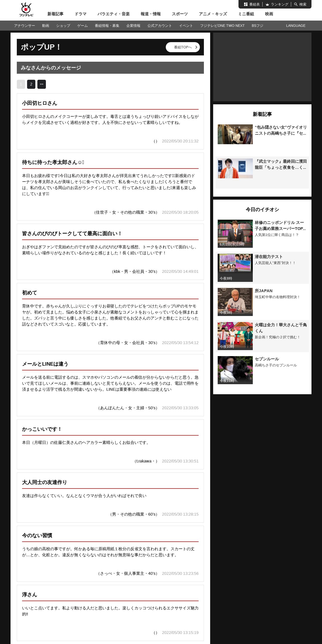The width and height of the screenshot is (322, 644).
Task: Select message title 淳さん
Action: pyautogui.click(x=30, y=595)
